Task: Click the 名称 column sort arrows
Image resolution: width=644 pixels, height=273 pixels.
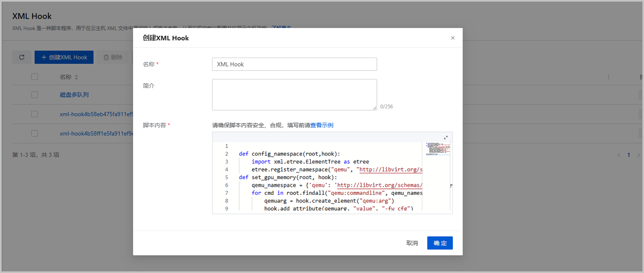Action: pos(76,77)
